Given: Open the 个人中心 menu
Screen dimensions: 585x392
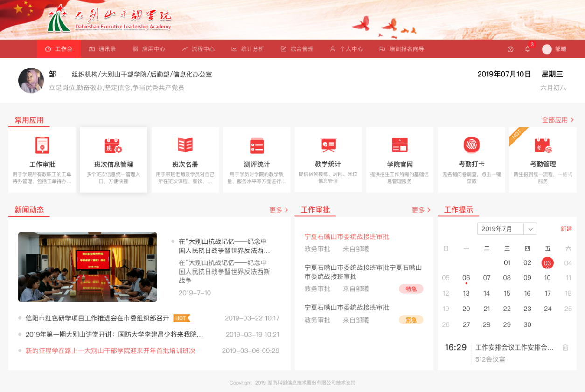Looking at the screenshot, I should (x=346, y=49).
